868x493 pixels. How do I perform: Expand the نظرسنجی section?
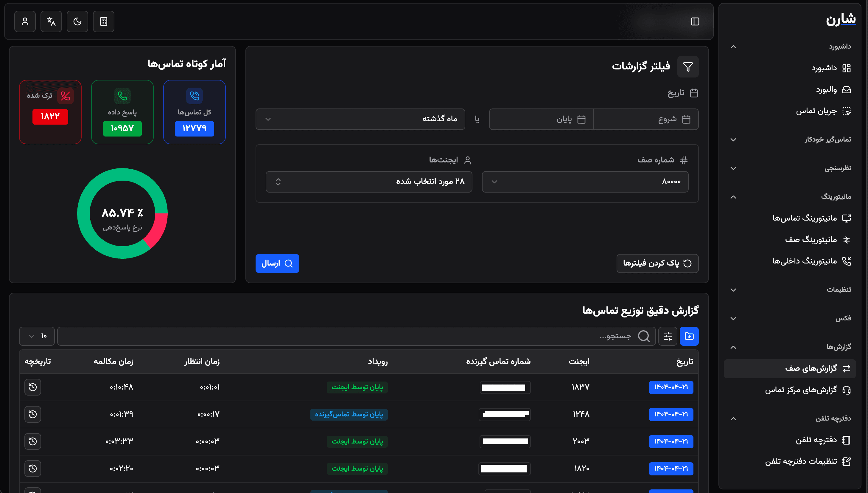(791, 168)
